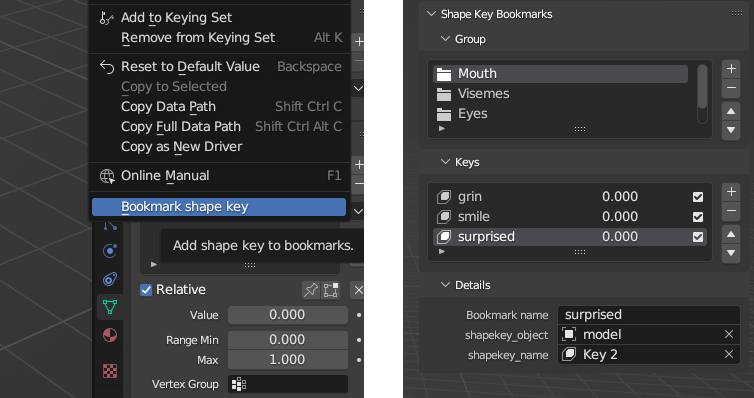
Task: Adjust the Value slider field
Action: (288, 315)
